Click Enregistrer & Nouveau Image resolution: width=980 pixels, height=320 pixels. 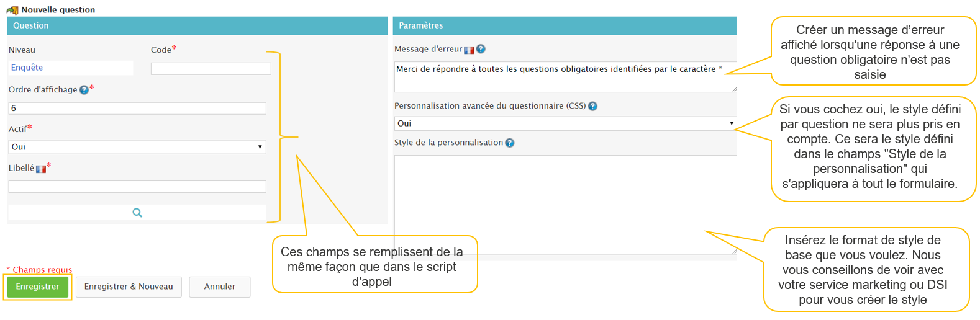[x=129, y=287]
